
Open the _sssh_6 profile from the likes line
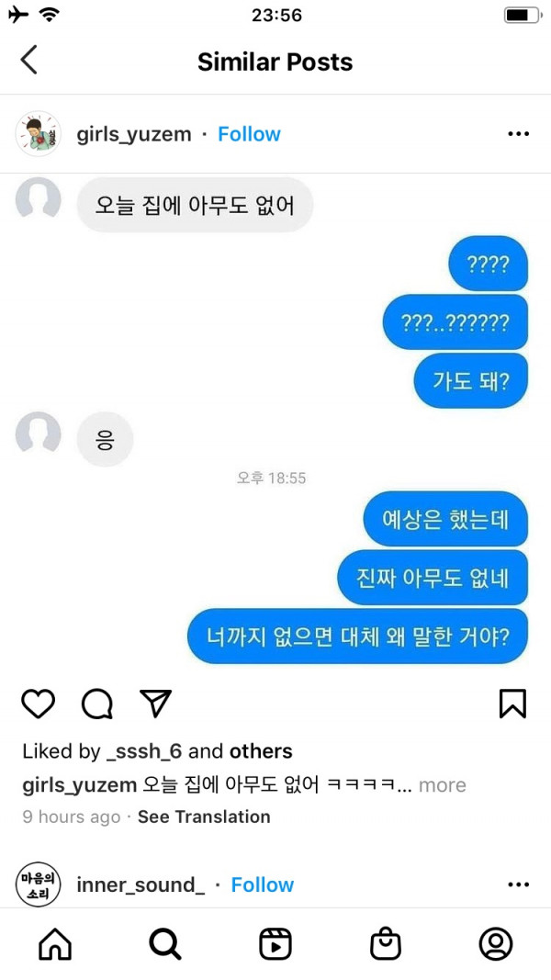coord(144,751)
